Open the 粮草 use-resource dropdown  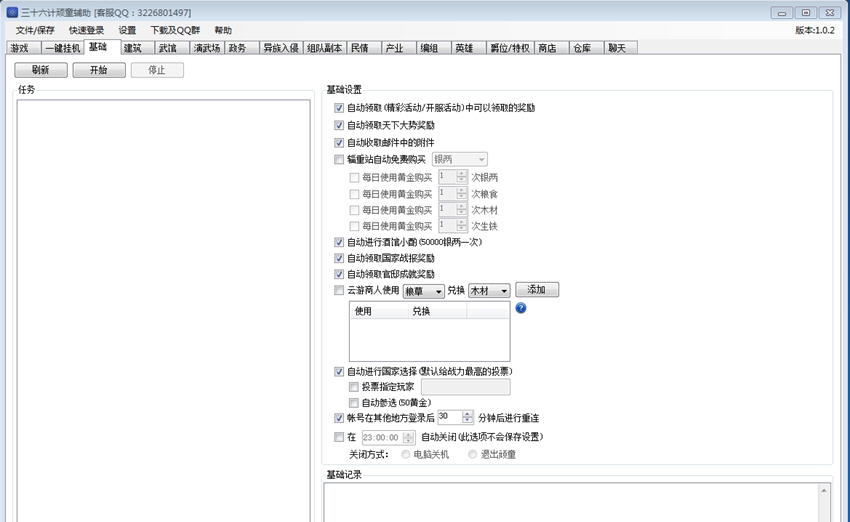coord(423,291)
